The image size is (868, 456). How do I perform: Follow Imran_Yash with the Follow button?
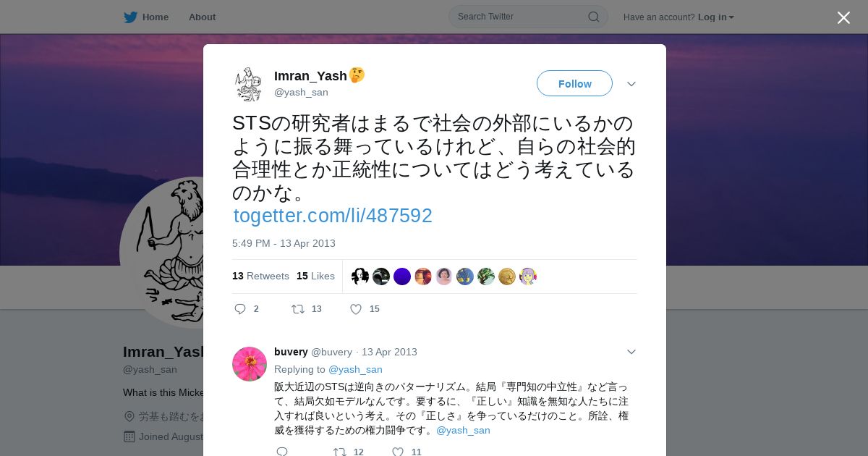574,83
